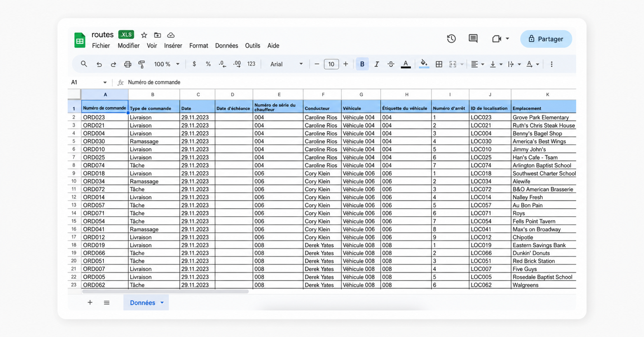Open the Aide menu
Image resolution: width=644 pixels, height=337 pixels.
tap(273, 46)
